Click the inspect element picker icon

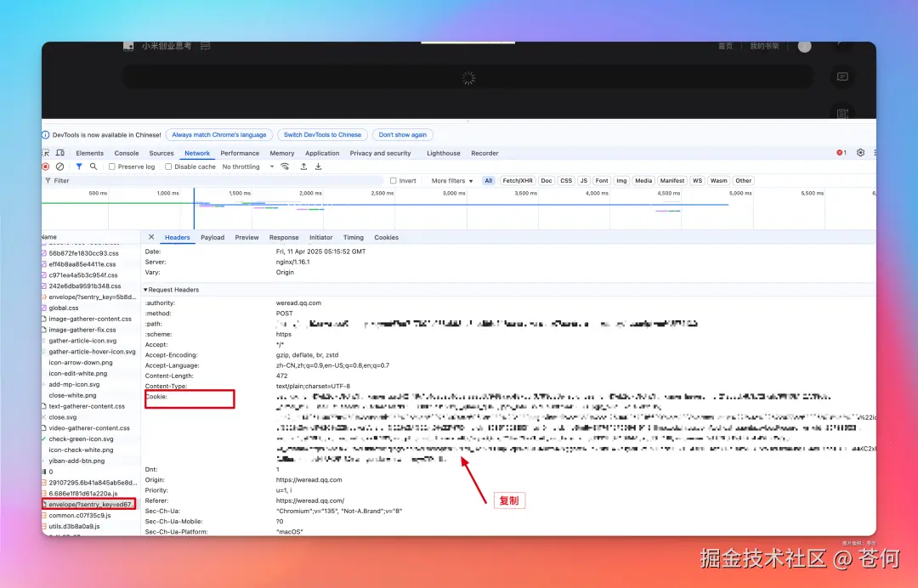point(46,153)
